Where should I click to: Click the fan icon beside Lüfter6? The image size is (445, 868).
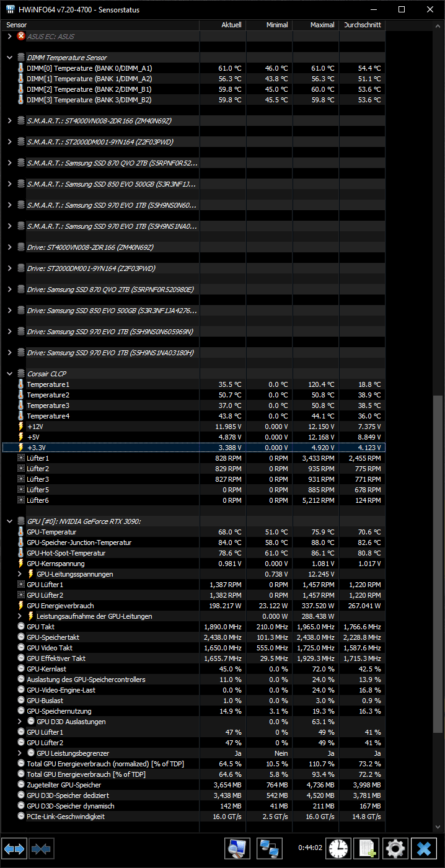coord(21,500)
